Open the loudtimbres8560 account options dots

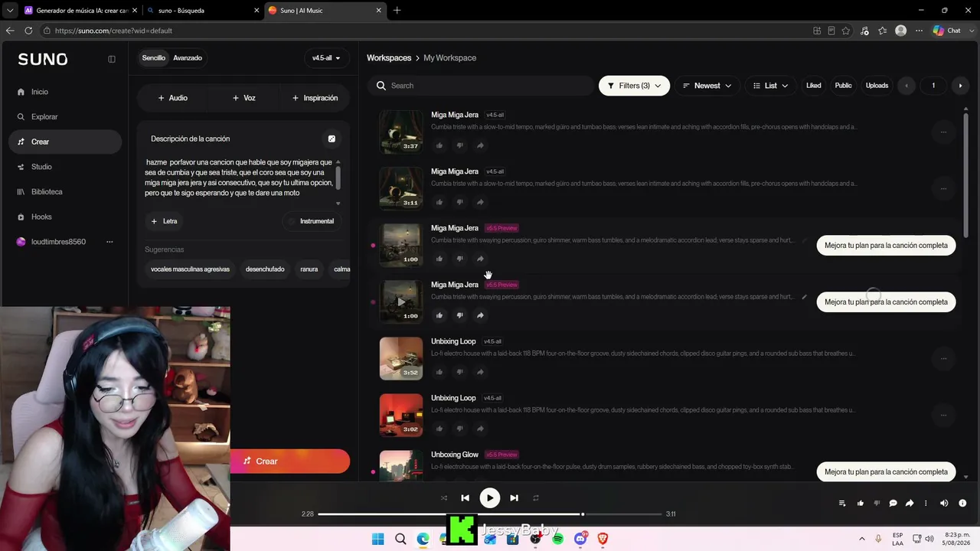coord(109,242)
